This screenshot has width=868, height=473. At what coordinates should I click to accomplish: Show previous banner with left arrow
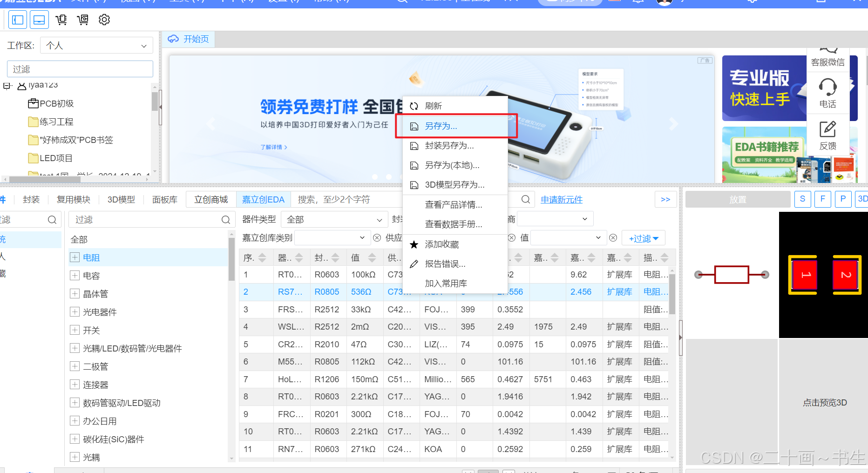pos(211,123)
